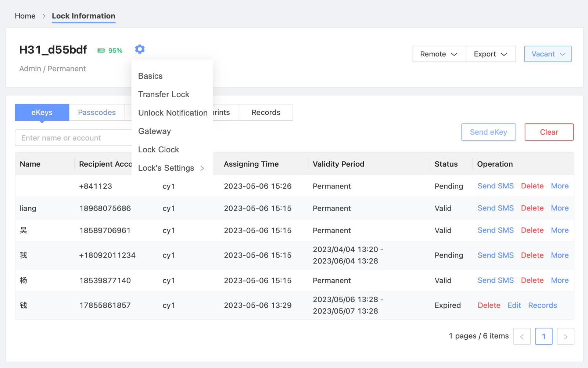
Task: Click the Expired status cell
Action: point(448,305)
